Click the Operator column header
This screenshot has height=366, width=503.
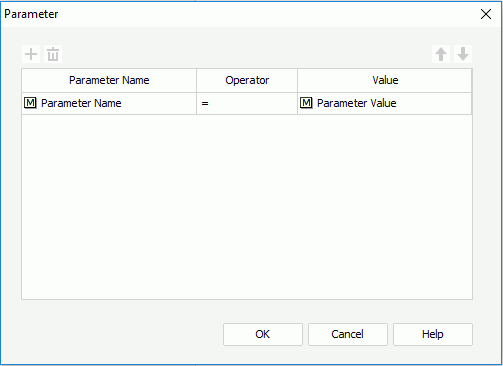click(247, 80)
